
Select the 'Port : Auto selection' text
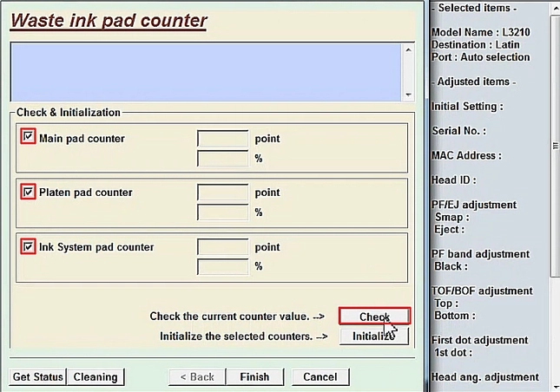(x=481, y=57)
